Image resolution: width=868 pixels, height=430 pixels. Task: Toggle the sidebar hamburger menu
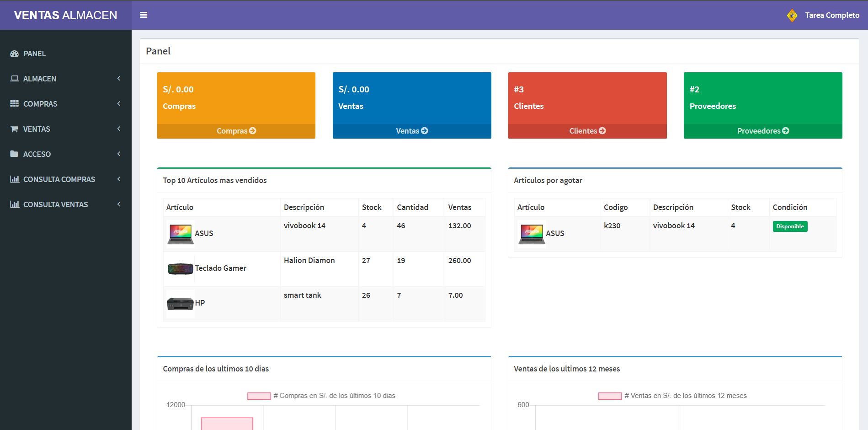coord(144,15)
